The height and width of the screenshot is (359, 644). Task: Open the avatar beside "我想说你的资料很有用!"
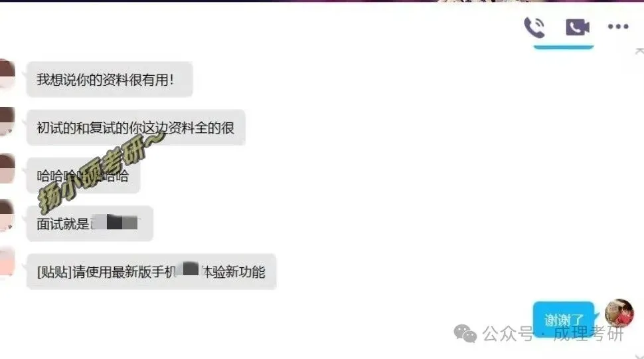click(6, 73)
